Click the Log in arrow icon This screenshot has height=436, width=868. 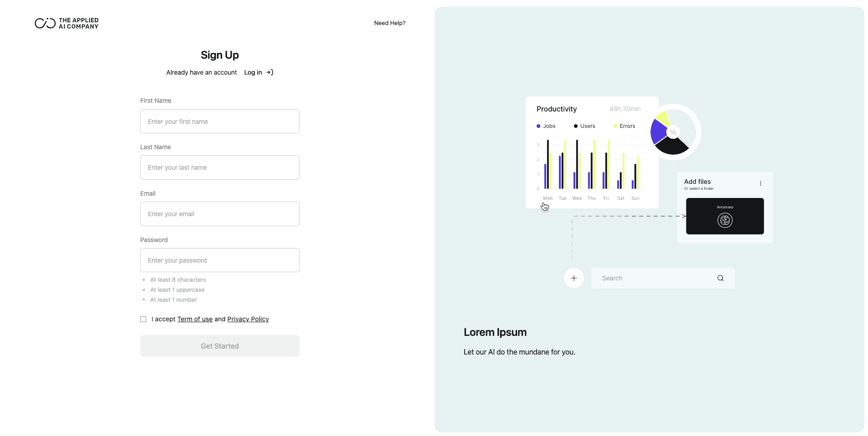click(269, 72)
